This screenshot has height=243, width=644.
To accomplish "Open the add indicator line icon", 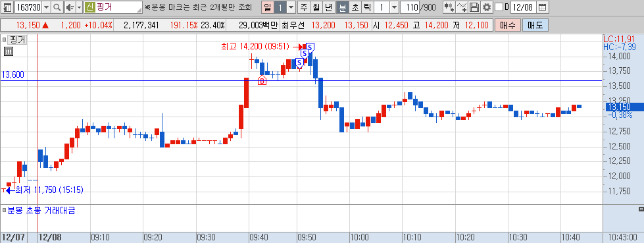I will click(x=462, y=7).
